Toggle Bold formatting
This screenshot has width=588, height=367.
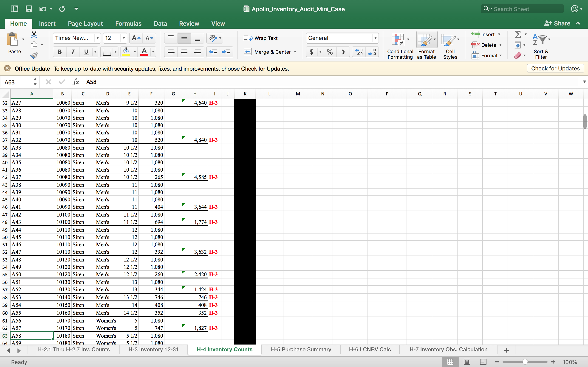pyautogui.click(x=59, y=52)
